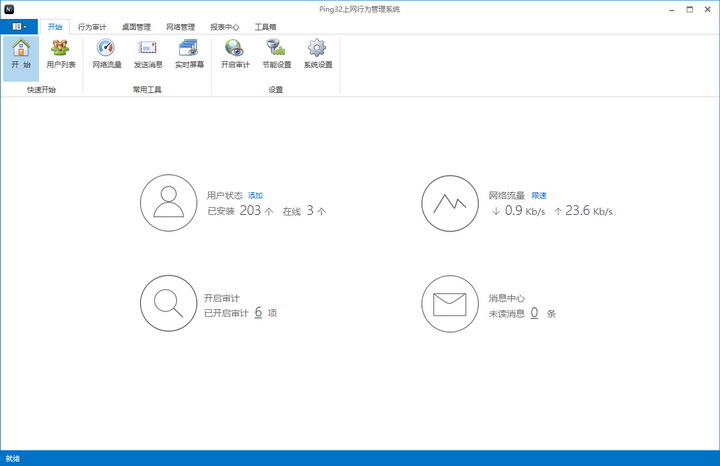Switch to the 工具箱 tab
720x466 pixels.
(x=265, y=27)
